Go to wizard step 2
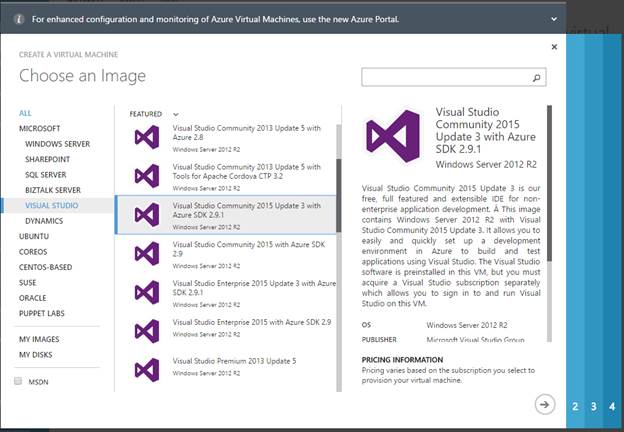Viewport: 624px width, 432px height. coord(575,407)
